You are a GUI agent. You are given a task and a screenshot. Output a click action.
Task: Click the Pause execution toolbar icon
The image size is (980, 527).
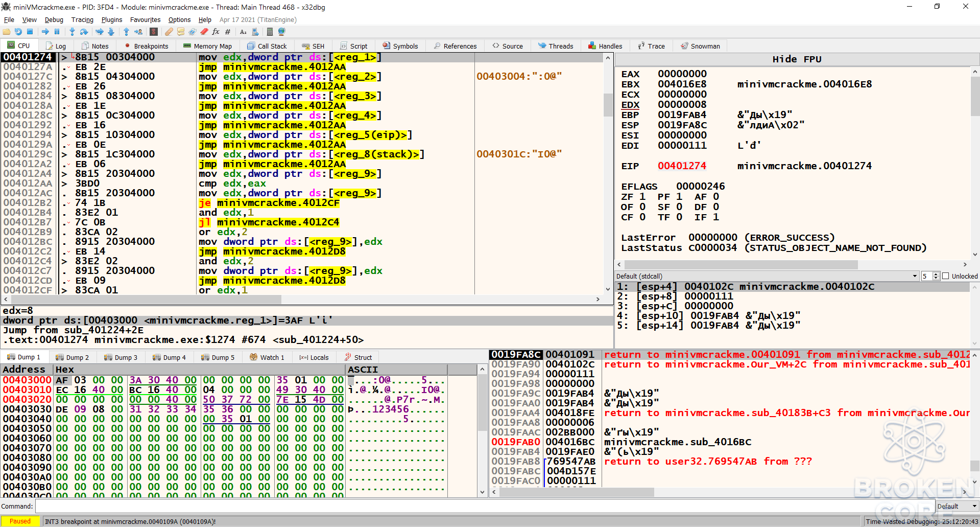[x=57, y=32]
